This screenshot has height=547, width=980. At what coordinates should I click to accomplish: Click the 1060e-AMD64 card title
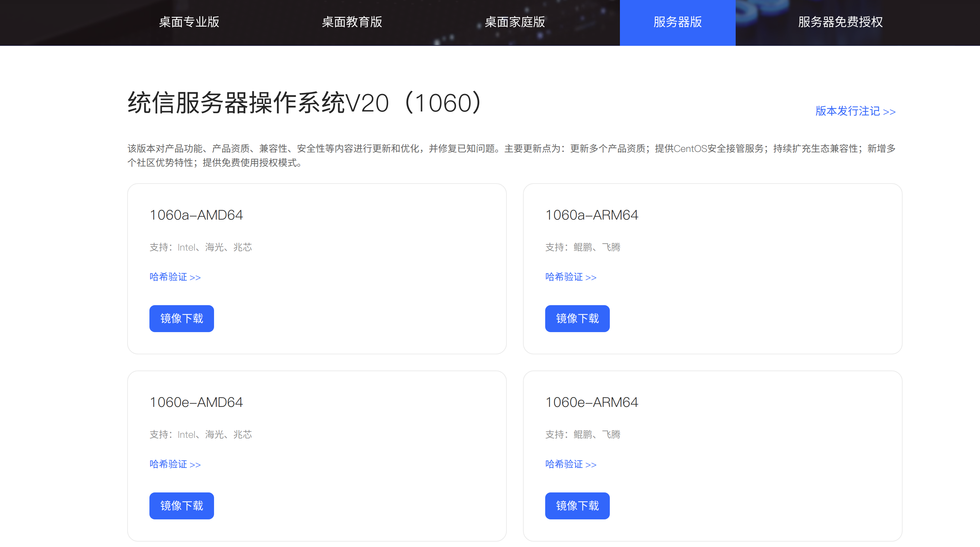(x=196, y=403)
